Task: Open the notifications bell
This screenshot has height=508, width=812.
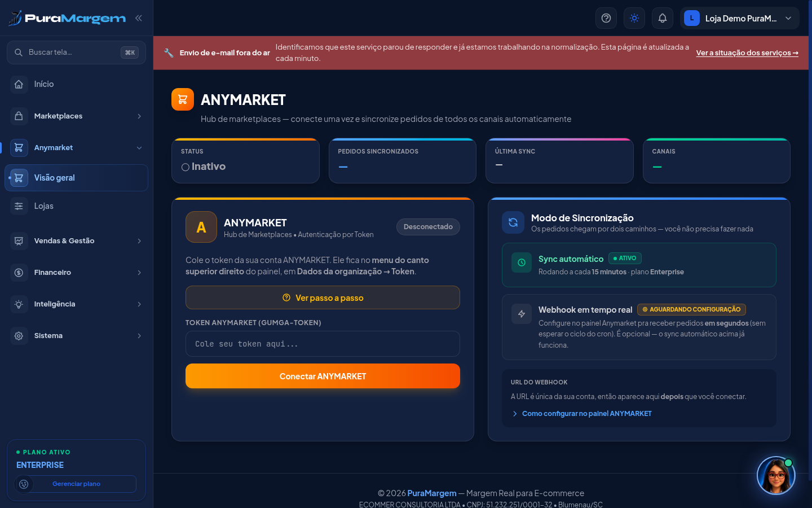Action: [x=663, y=18]
